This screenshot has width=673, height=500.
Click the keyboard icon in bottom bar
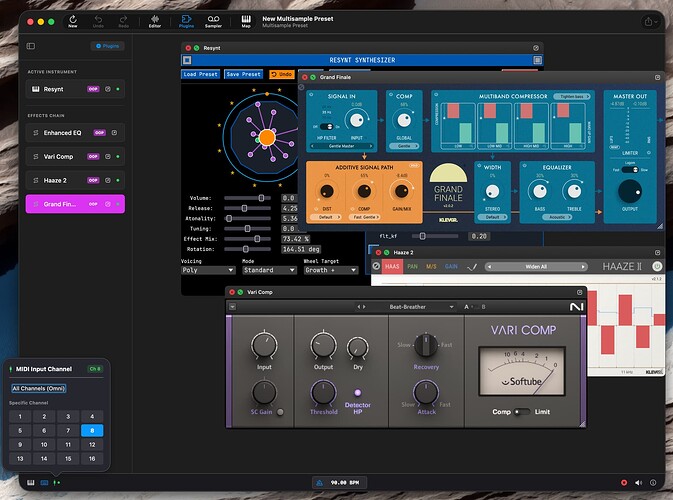31,482
